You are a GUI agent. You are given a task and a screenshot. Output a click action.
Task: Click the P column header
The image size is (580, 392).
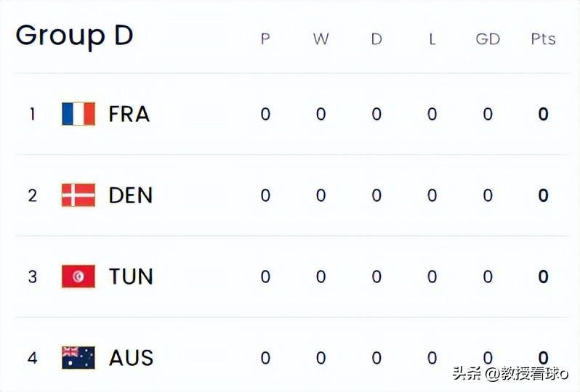pyautogui.click(x=265, y=38)
